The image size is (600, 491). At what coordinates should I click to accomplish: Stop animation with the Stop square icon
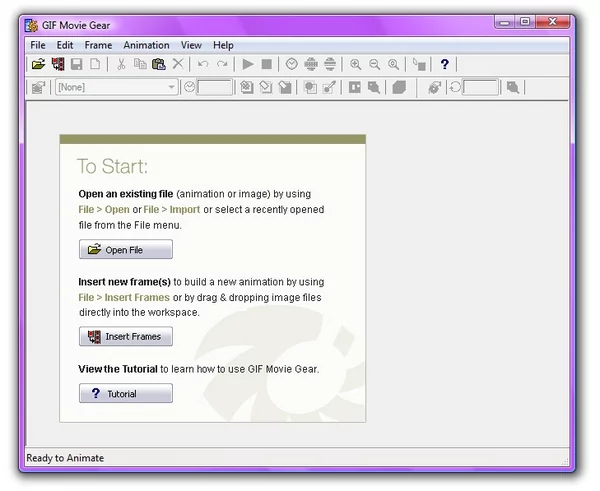tap(267, 64)
